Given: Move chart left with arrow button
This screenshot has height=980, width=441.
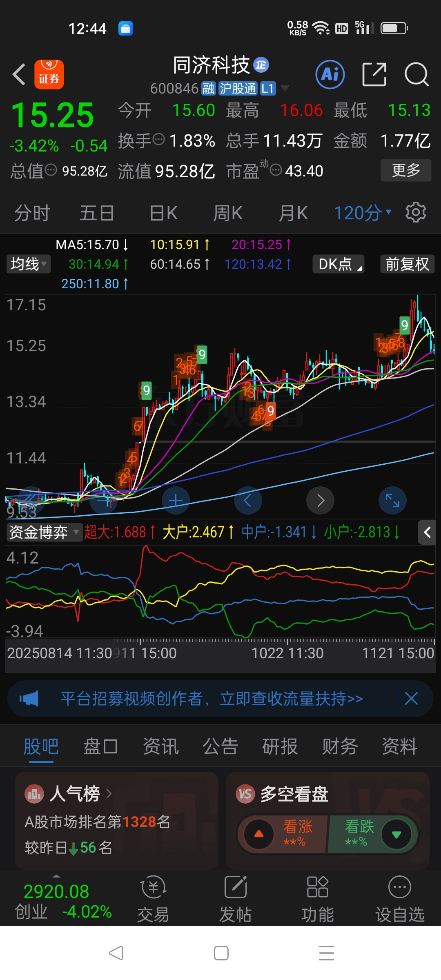Looking at the screenshot, I should (248, 500).
